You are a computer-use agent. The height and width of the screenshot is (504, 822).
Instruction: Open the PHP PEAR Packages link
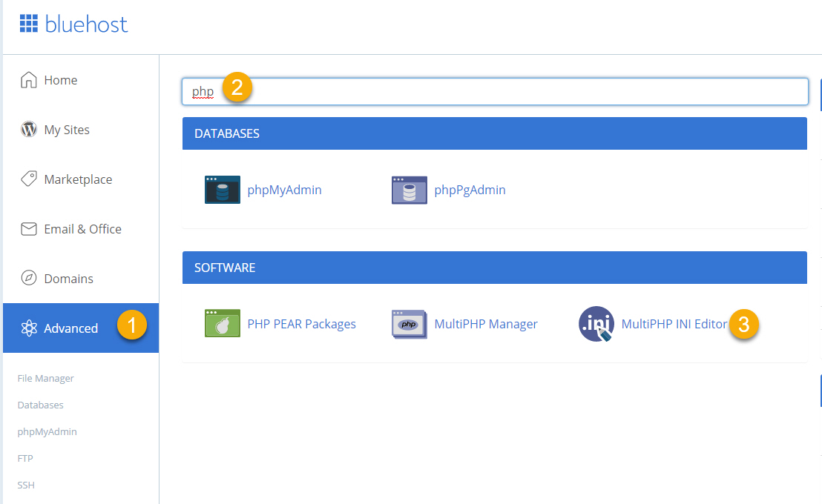tap(301, 325)
